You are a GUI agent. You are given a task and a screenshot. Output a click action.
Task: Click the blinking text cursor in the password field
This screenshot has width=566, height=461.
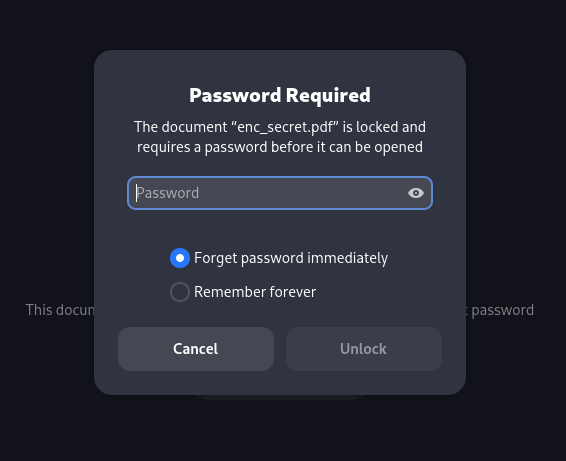136,193
